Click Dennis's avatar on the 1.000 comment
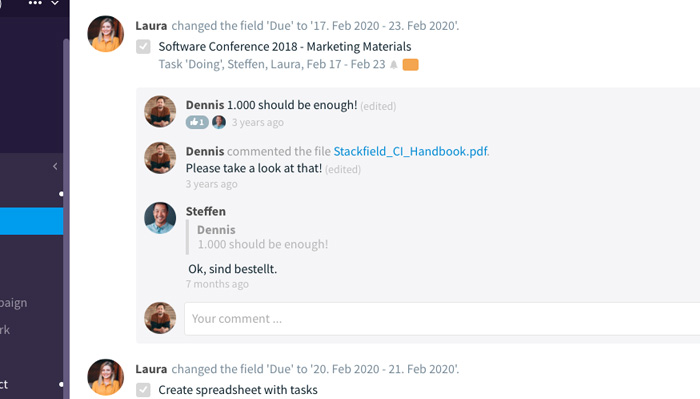The height and width of the screenshot is (399, 700). [160, 112]
